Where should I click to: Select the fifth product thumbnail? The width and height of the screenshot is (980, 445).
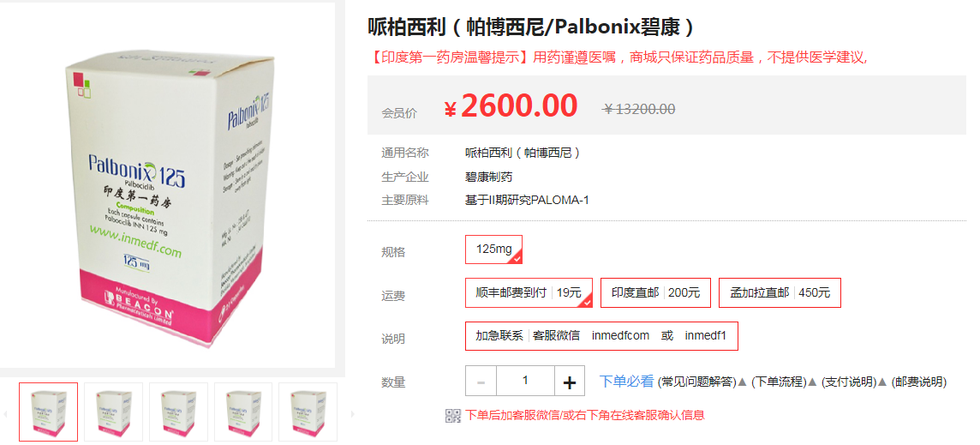tap(308, 412)
